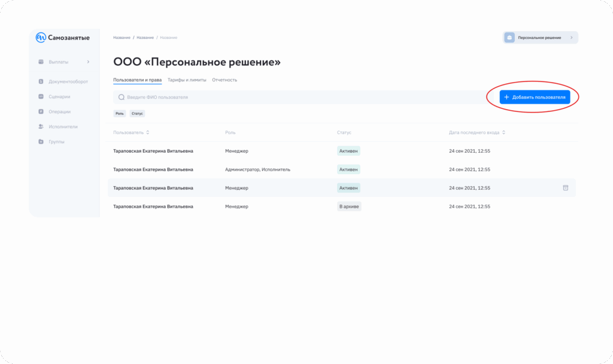Image resolution: width=613 pixels, height=364 pixels.
Task: Open the Статус filter dropdown
Action: [137, 113]
